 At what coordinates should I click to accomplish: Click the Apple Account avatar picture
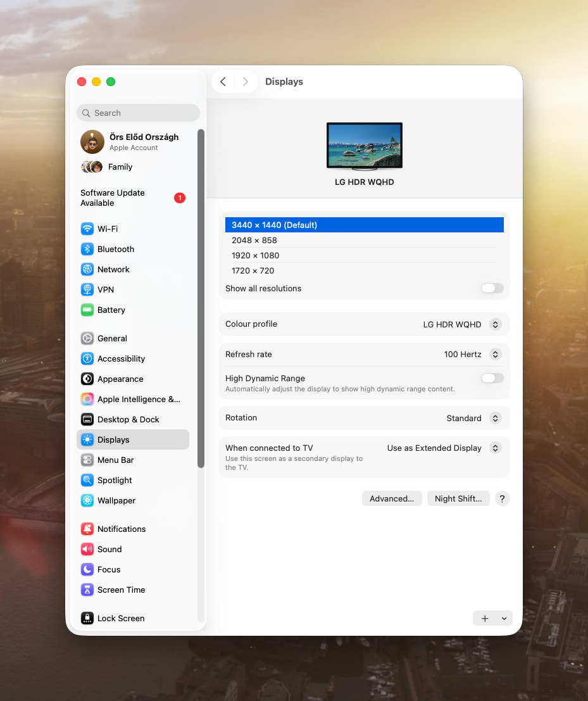(x=92, y=142)
